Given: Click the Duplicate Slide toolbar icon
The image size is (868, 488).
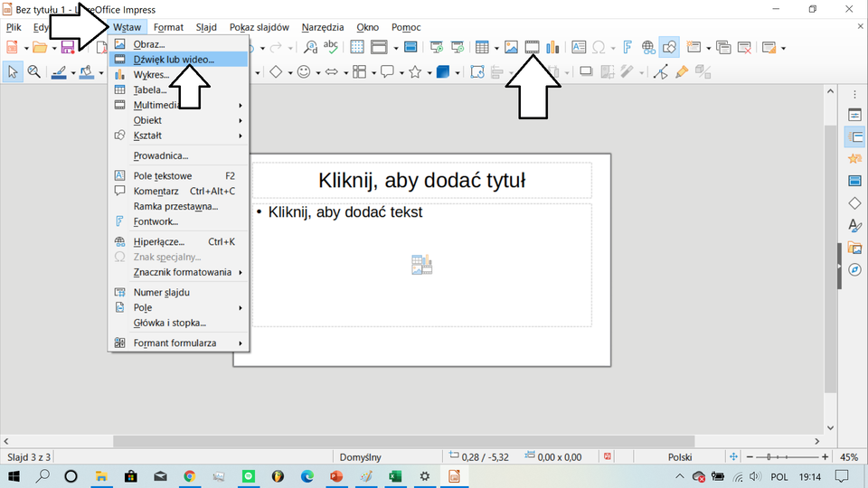Looking at the screenshot, I should pyautogui.click(x=723, y=48).
